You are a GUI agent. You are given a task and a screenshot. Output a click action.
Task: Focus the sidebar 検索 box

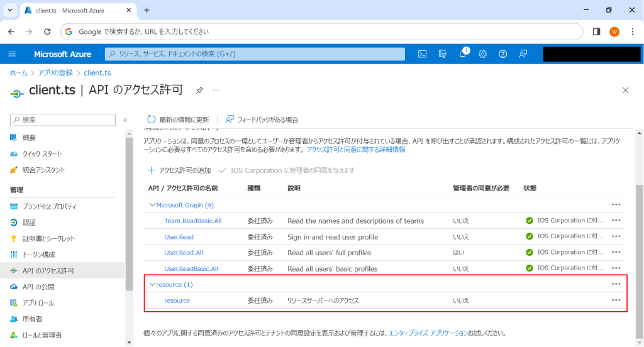click(63, 120)
